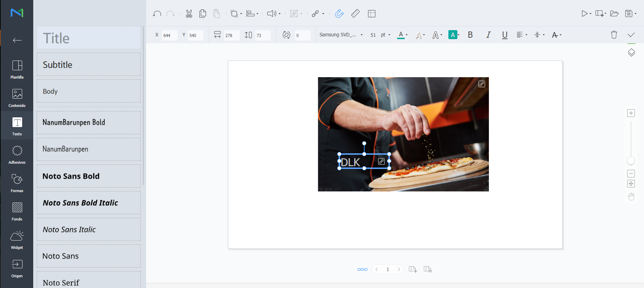Click the ruler icon in toolbar

pos(355,14)
